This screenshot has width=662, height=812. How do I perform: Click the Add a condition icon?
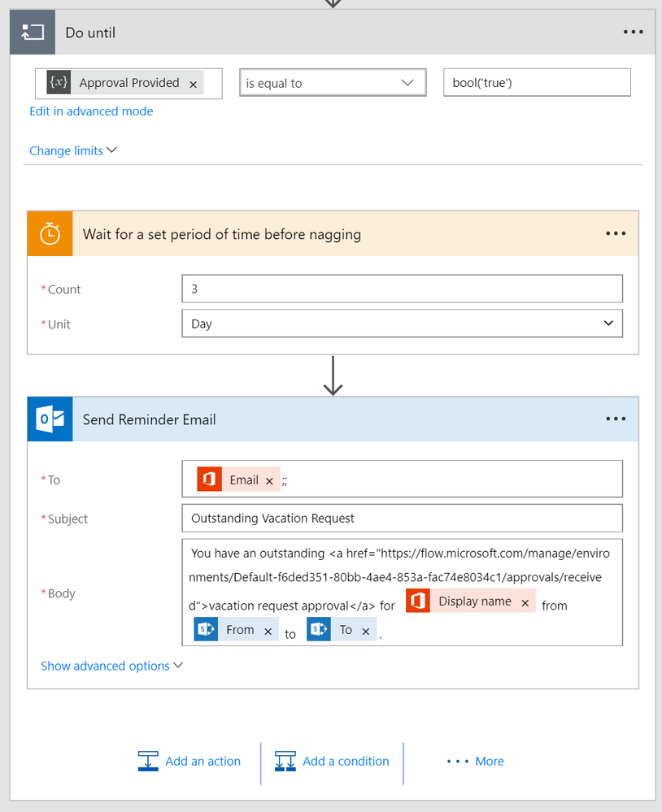(x=285, y=762)
